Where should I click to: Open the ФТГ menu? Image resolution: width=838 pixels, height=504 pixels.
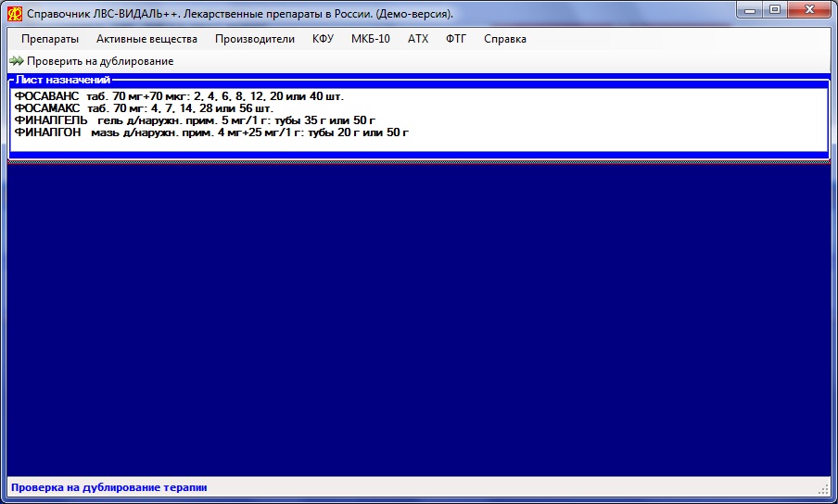click(456, 39)
